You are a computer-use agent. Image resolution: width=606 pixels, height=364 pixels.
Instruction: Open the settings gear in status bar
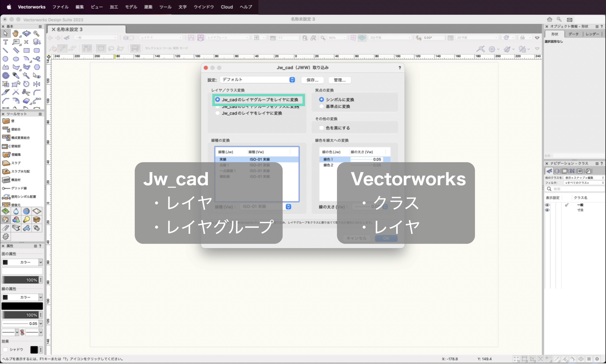click(597, 359)
